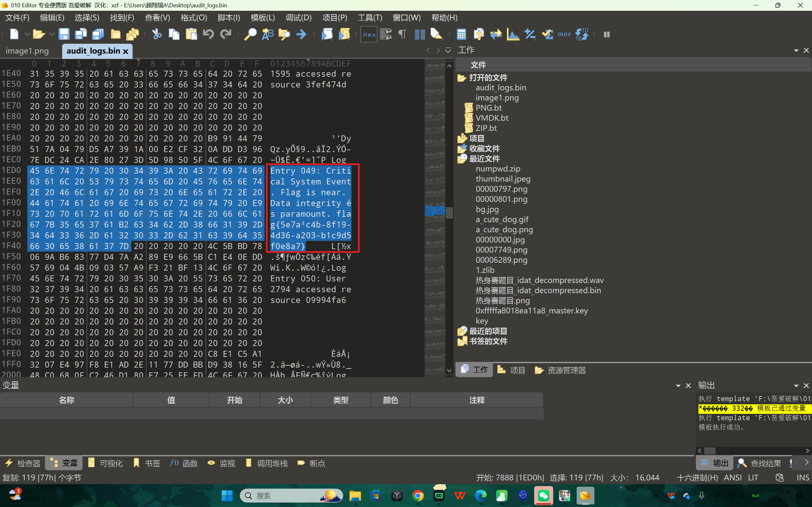Open the file tabs list dropdown arrow
The image size is (812, 507).
448,50
